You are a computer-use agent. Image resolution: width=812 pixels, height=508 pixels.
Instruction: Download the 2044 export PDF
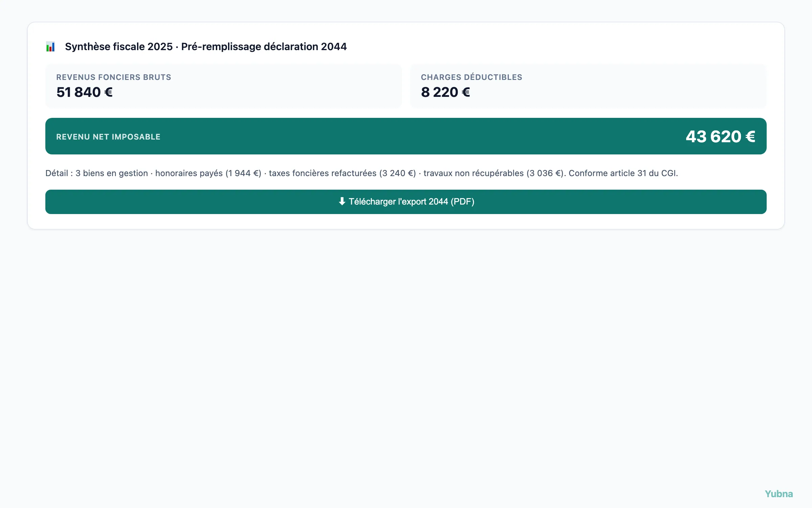(x=406, y=202)
